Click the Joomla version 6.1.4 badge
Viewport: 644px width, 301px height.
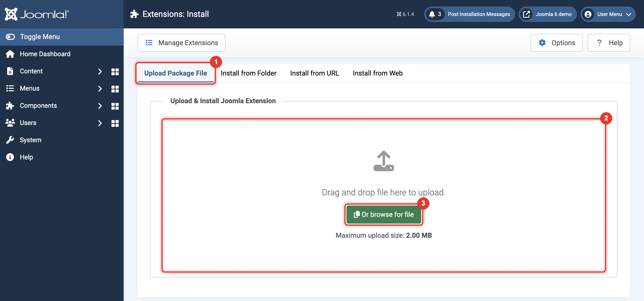(x=405, y=14)
